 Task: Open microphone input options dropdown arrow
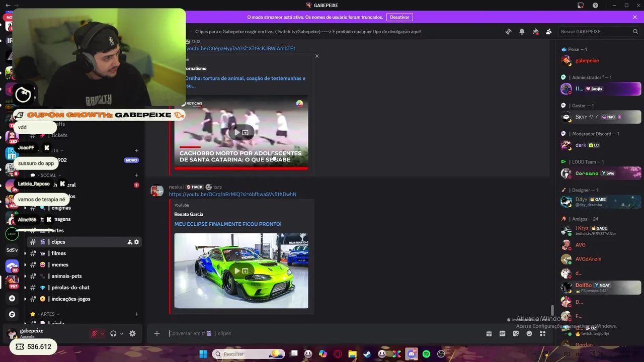pyautogui.click(x=102, y=333)
